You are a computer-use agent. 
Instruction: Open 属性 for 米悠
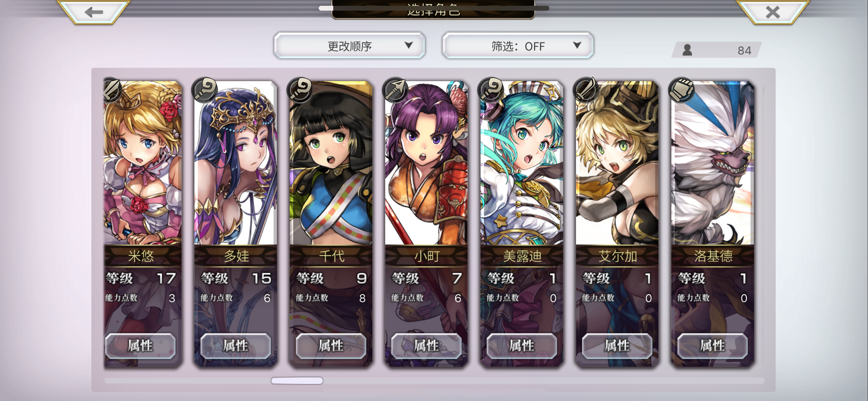coord(140,346)
